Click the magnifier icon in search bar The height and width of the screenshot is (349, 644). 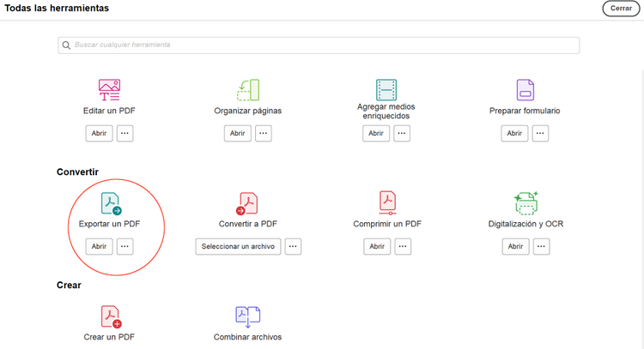click(x=66, y=45)
